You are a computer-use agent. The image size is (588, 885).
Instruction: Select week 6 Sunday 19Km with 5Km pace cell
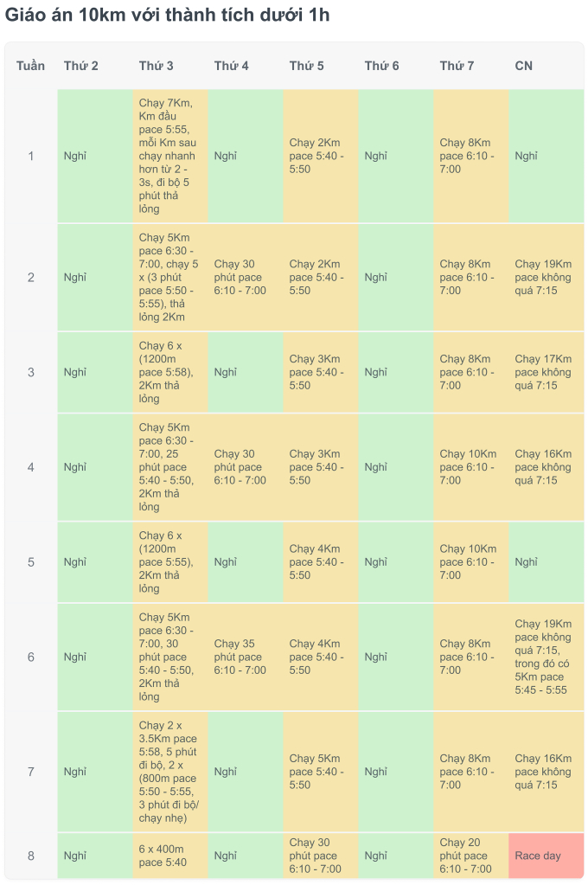click(x=546, y=657)
